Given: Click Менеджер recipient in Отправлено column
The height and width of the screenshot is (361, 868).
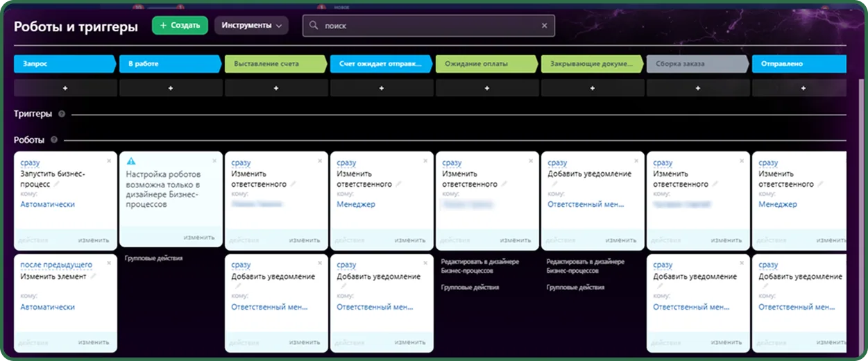Looking at the screenshot, I should 778,204.
